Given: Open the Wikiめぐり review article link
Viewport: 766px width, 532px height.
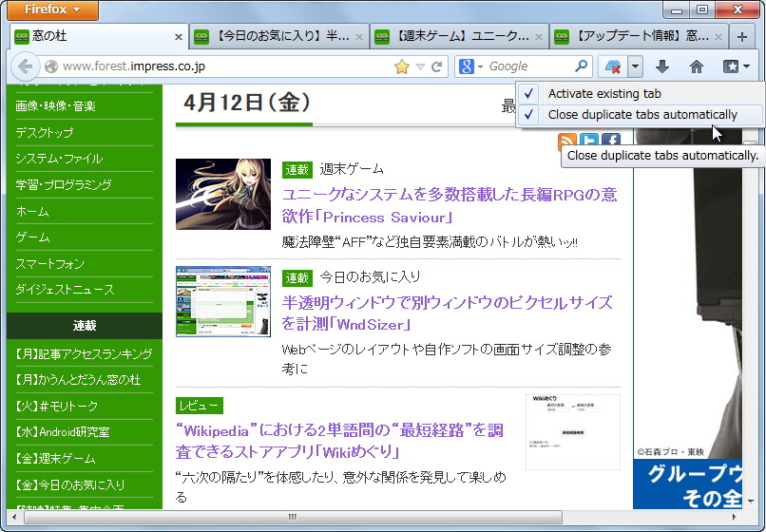Looking at the screenshot, I should click(339, 441).
